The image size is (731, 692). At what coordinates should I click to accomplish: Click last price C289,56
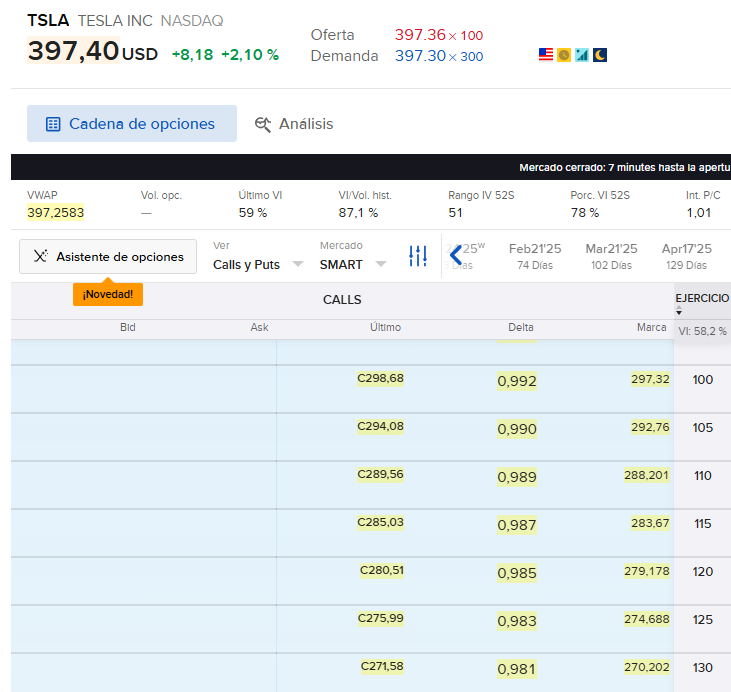click(x=380, y=474)
